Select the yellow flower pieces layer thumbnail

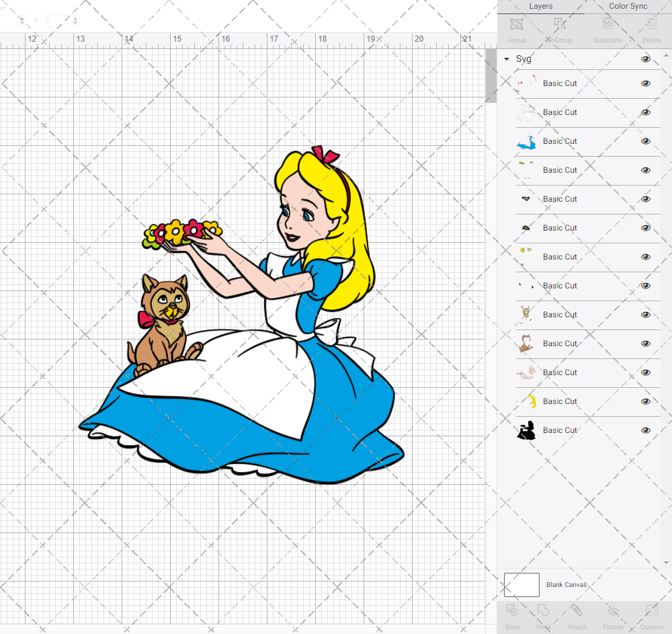(x=526, y=257)
